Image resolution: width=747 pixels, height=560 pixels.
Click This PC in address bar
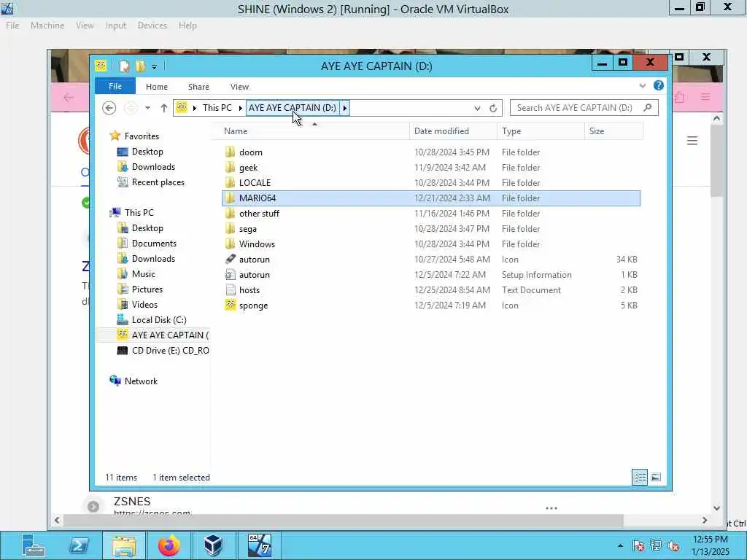tap(217, 108)
